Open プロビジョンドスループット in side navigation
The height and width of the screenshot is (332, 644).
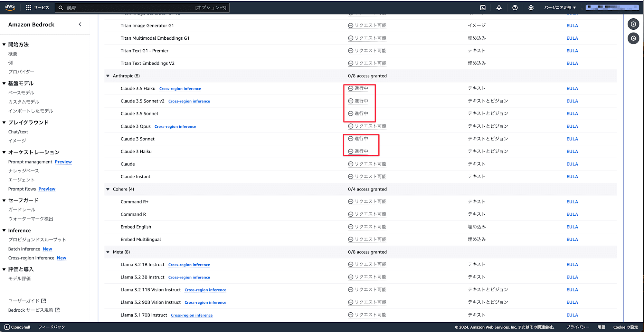37,239
